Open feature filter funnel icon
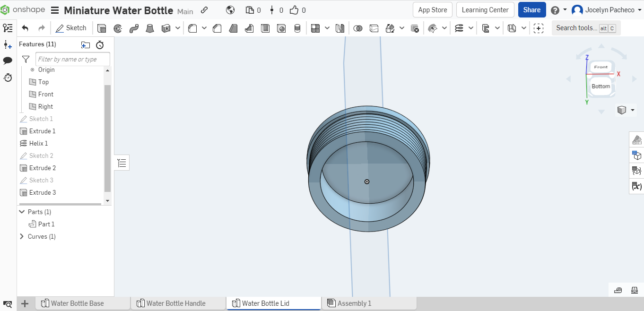644x311 pixels. [26, 59]
